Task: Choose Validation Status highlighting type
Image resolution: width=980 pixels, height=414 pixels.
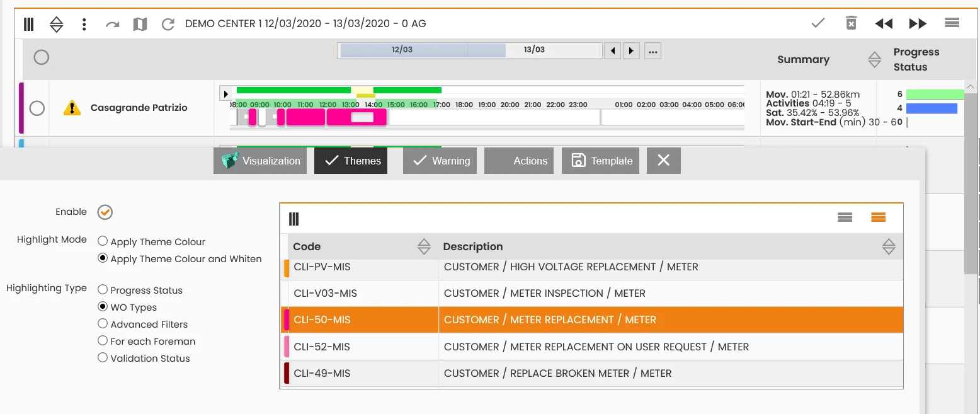Action: pos(103,358)
